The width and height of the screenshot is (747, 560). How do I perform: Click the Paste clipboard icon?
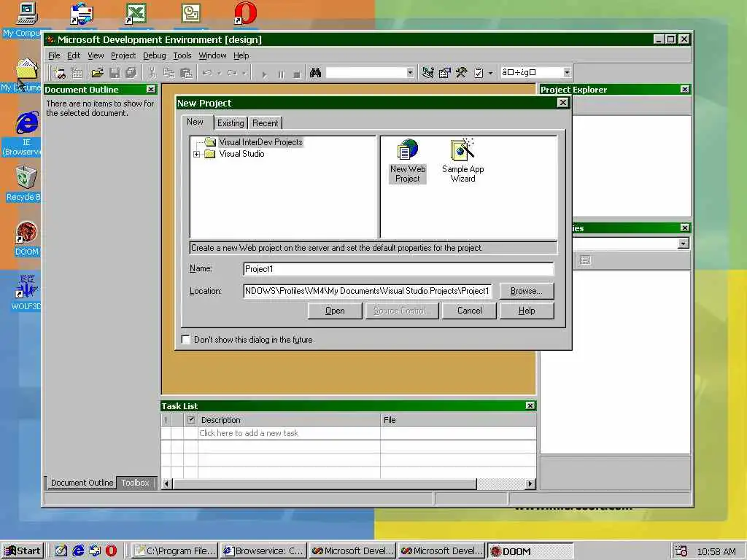click(x=186, y=73)
